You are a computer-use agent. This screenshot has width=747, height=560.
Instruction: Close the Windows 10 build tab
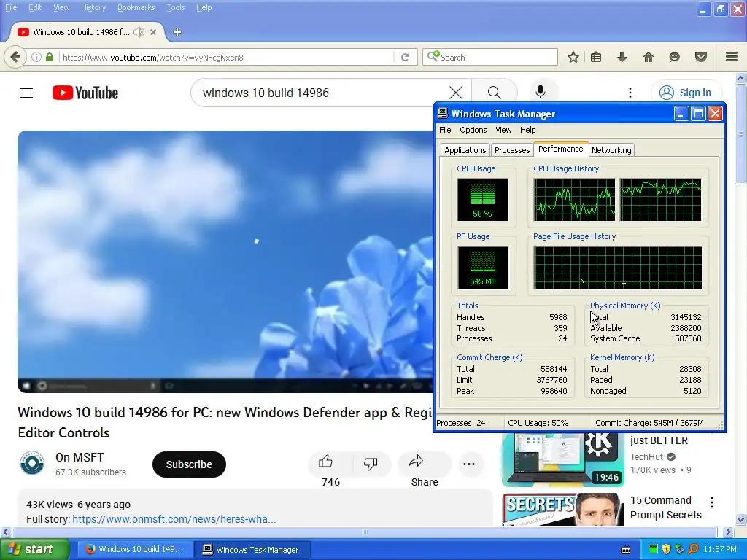pos(153,32)
